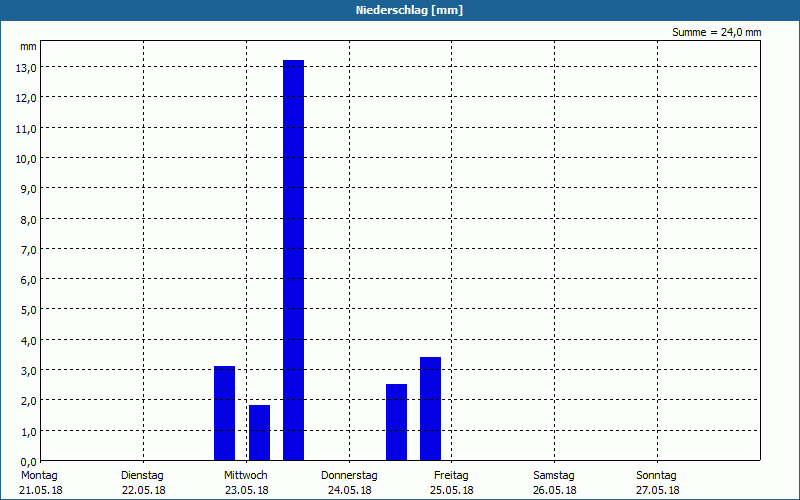
Task: Click the 8,0 y-axis value
Action: tap(28, 220)
